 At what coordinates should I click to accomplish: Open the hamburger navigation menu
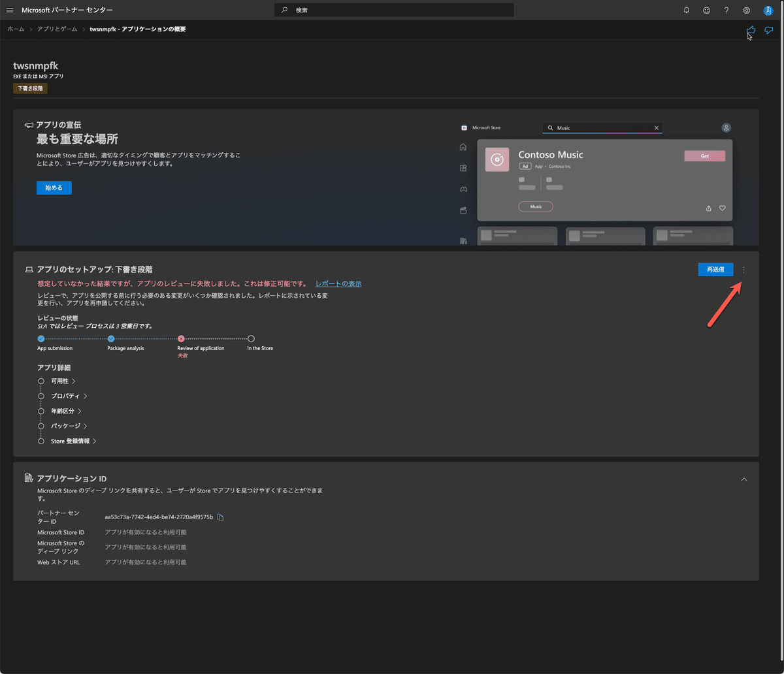tap(9, 9)
